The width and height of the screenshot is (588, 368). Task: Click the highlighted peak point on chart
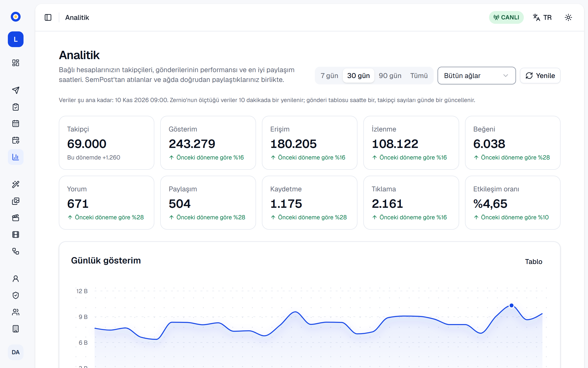click(x=512, y=305)
